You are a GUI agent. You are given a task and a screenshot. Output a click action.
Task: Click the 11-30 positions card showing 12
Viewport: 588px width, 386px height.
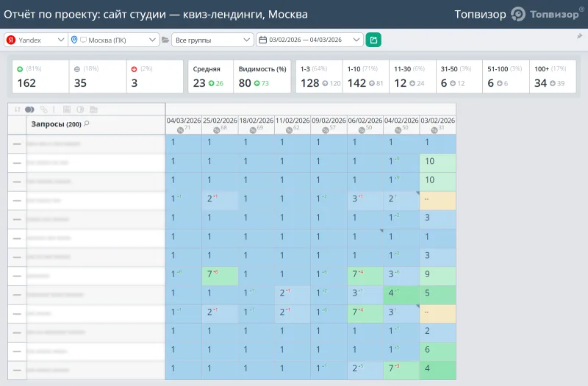tap(412, 76)
